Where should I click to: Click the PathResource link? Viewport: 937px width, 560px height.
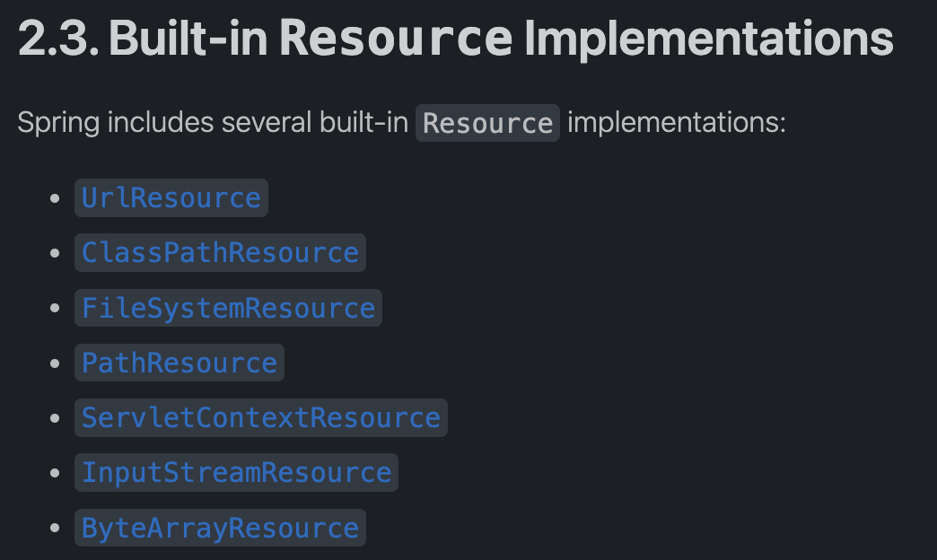click(x=180, y=363)
